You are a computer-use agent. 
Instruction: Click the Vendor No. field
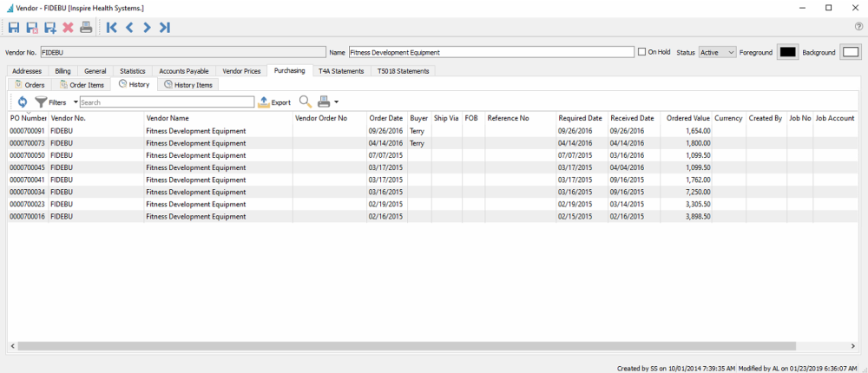[182, 52]
